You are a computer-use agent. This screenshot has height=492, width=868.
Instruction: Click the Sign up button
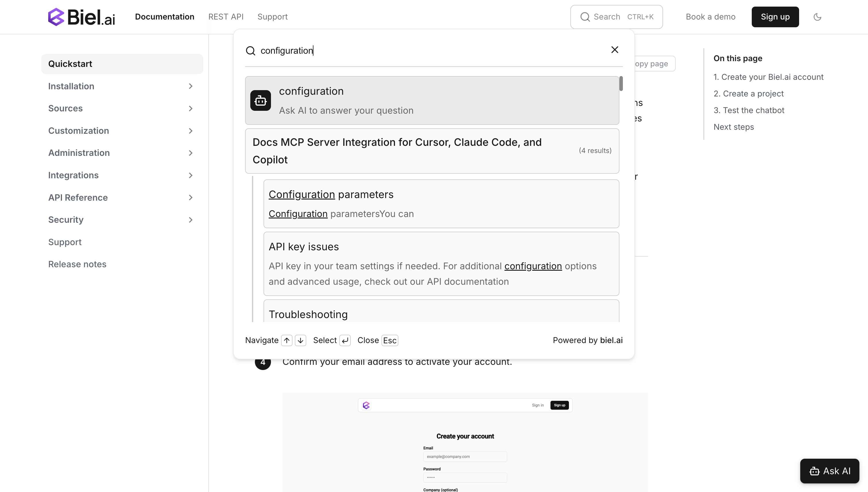click(775, 17)
